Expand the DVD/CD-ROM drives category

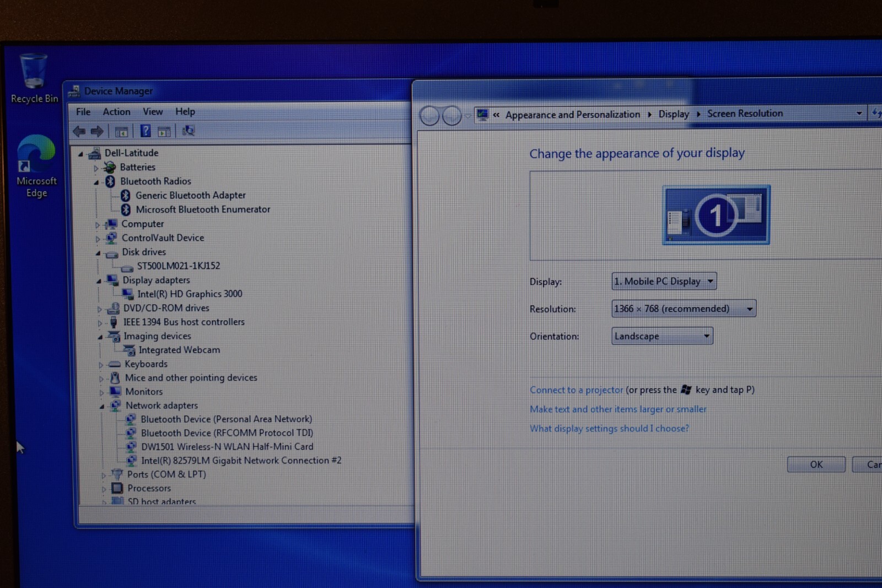(x=99, y=309)
